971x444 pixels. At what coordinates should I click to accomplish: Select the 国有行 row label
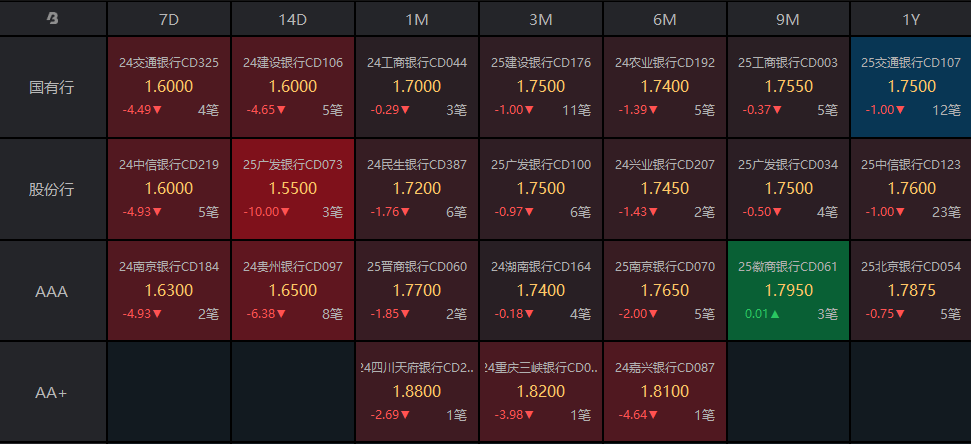[52, 88]
